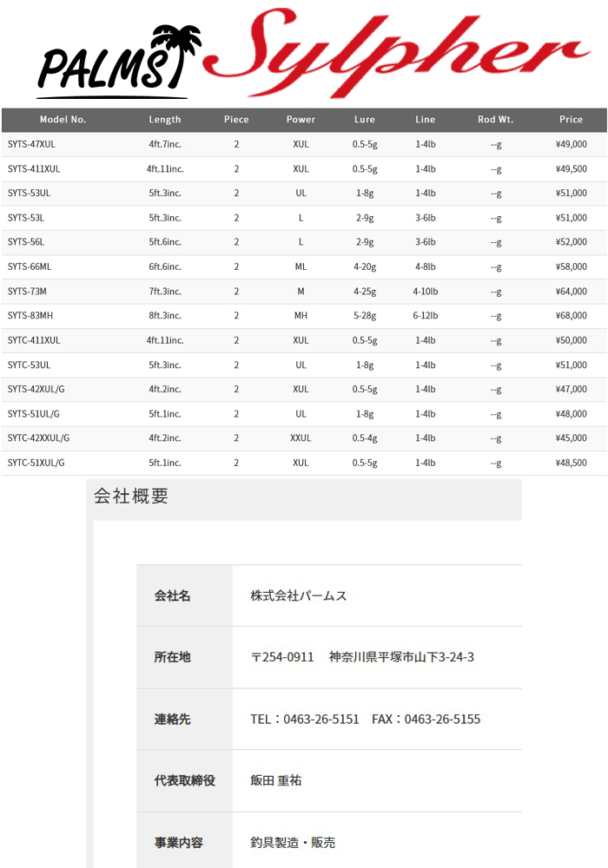
Task: Click the 4-20g lure cell
Action: pos(365,267)
